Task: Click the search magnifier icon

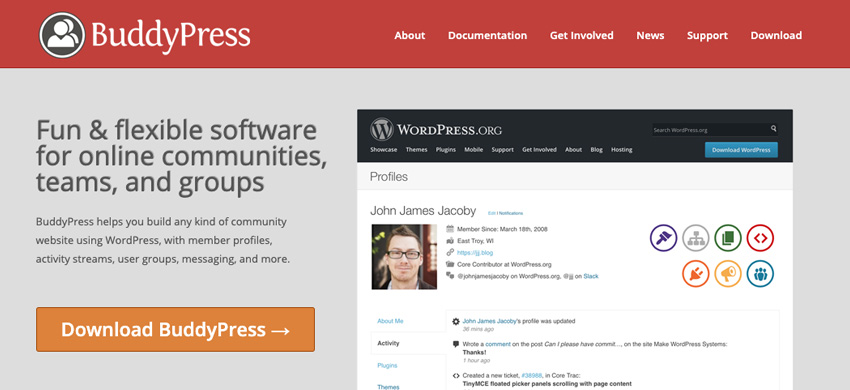Action: 774,129
